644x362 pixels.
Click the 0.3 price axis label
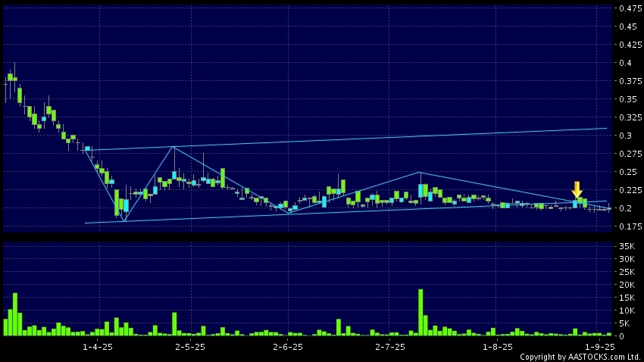pos(626,136)
